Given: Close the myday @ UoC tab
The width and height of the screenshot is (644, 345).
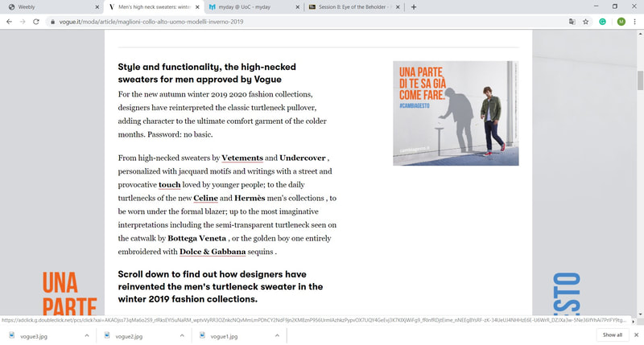Looking at the screenshot, I should [x=297, y=7].
